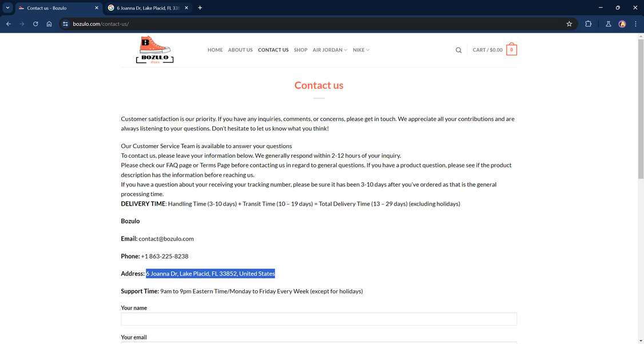Viewport: 644px width, 344px height.
Task: Click the Bozulo shoe logo
Action: (x=155, y=50)
